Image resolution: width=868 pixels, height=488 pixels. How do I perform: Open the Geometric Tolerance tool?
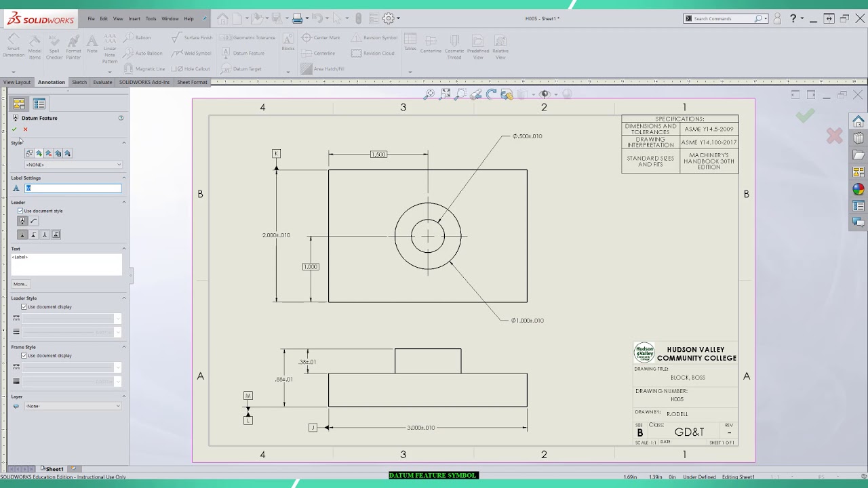click(x=248, y=38)
